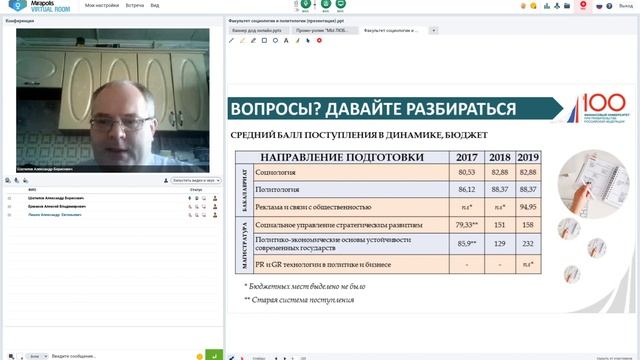Switch to the Факультет социологии tab
Screen dimensions: 640x360
click(393, 31)
